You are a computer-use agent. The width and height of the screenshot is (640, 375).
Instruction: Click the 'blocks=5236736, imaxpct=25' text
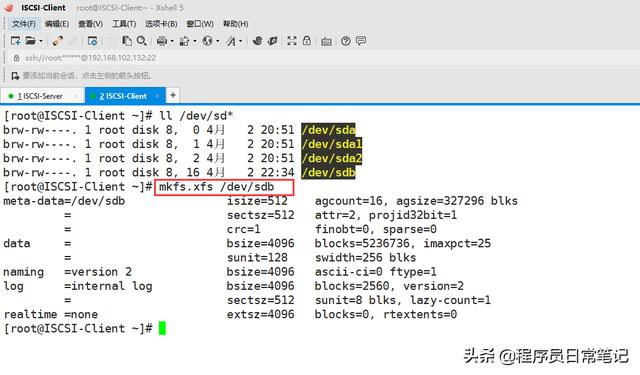[x=402, y=243]
